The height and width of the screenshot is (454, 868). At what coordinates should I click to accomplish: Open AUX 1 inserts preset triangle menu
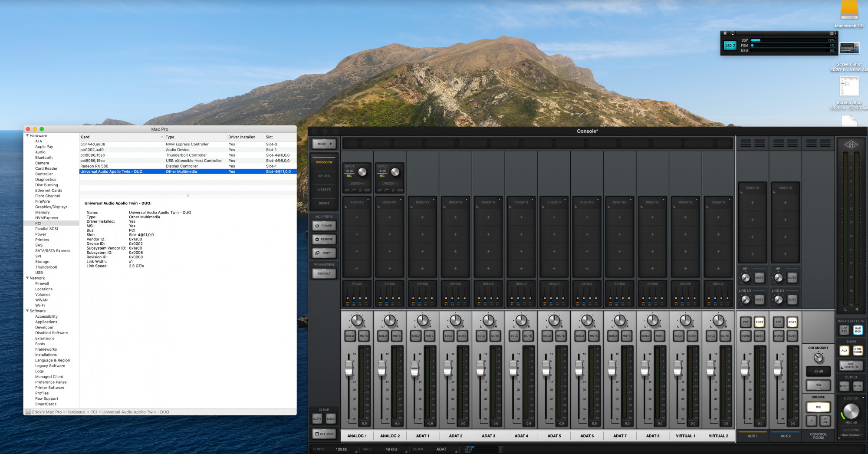click(742, 193)
